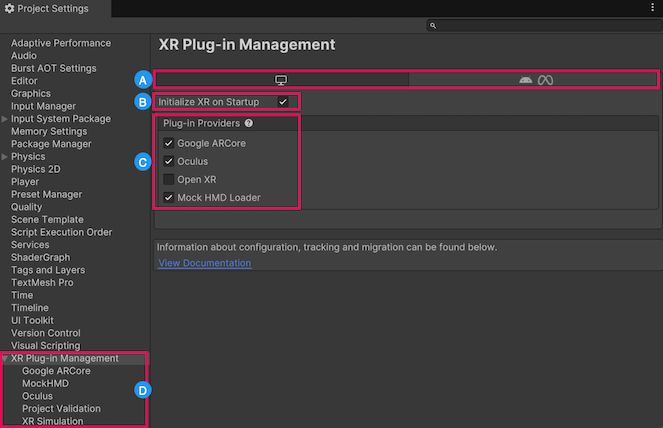
Task: Click the Project Settings gear icon
Action: pos(9,9)
